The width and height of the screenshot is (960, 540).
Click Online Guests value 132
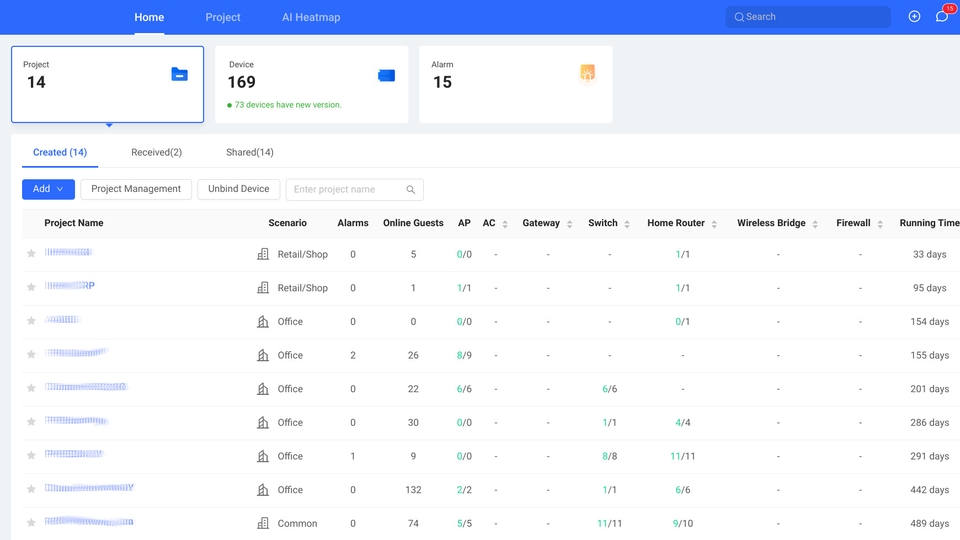tap(413, 490)
